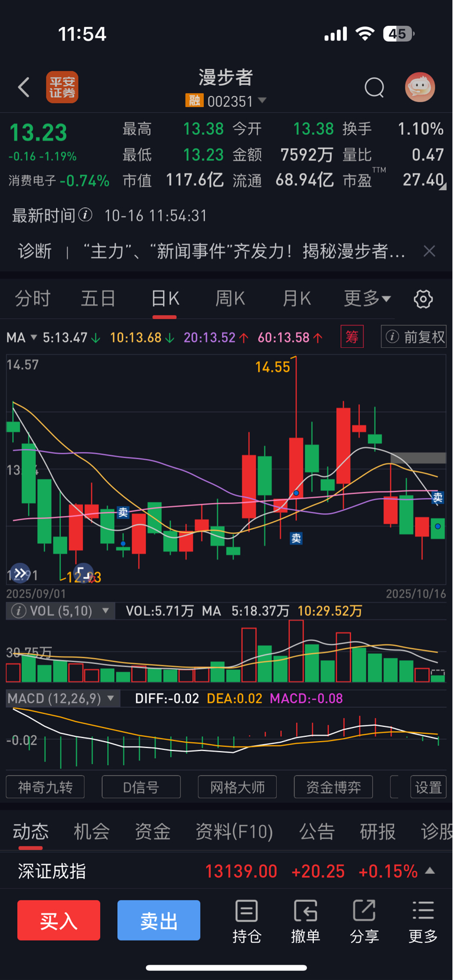Tap the 卖 marker below mid-chart candle
The image size is (453, 980).
(296, 538)
